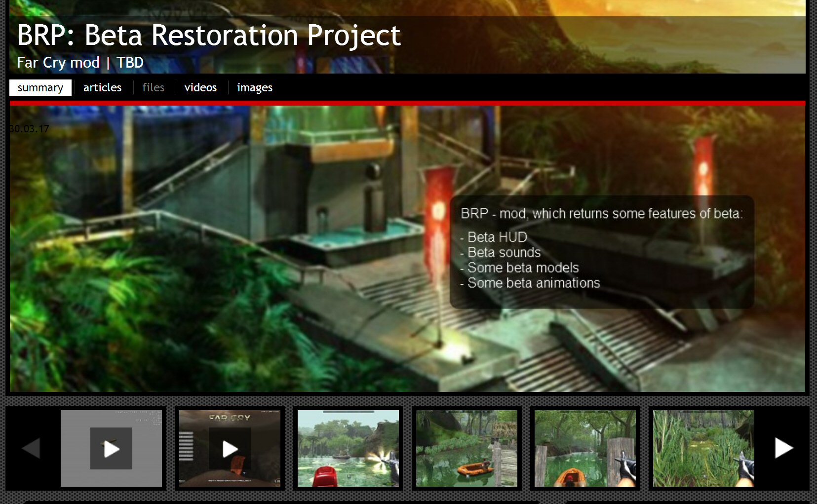Screen dimensions: 817x504
Task: Switch to the videos tab
Action: [200, 87]
